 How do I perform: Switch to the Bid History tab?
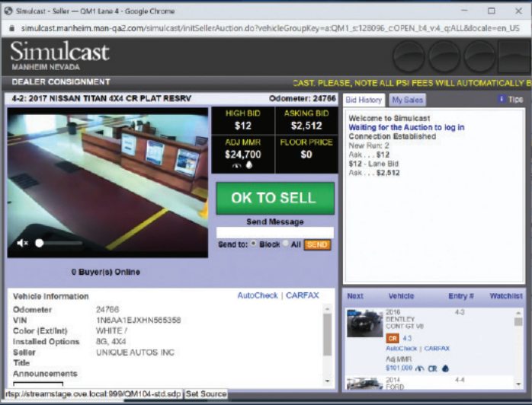tap(364, 100)
